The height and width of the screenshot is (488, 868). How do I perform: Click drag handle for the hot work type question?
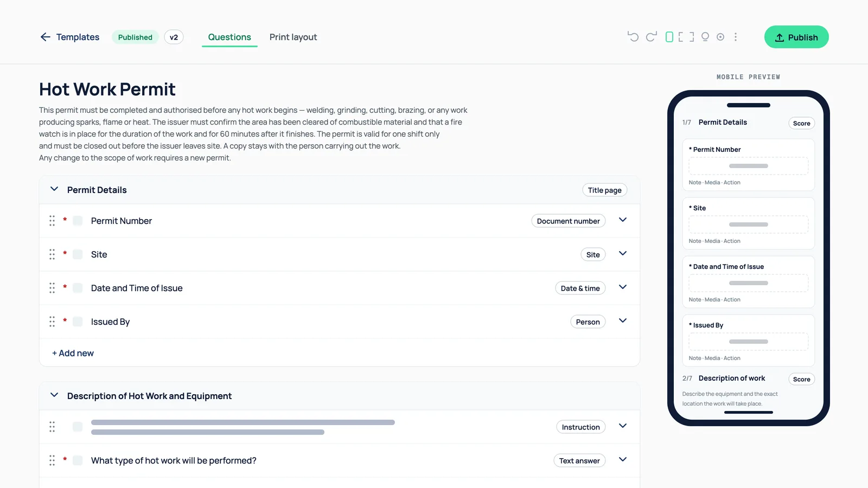52,460
